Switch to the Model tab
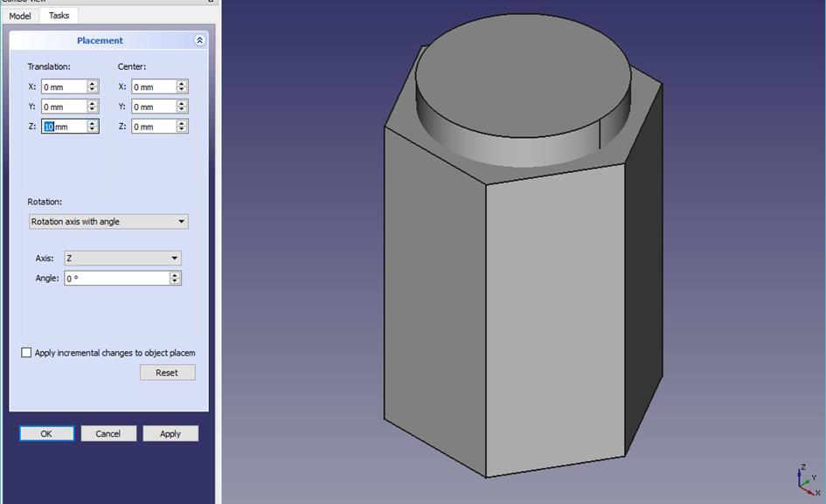826x504 pixels. (20, 16)
